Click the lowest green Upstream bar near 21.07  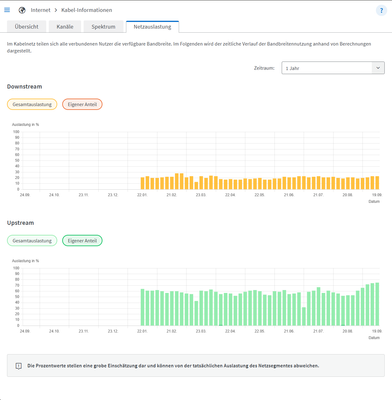(x=304, y=316)
